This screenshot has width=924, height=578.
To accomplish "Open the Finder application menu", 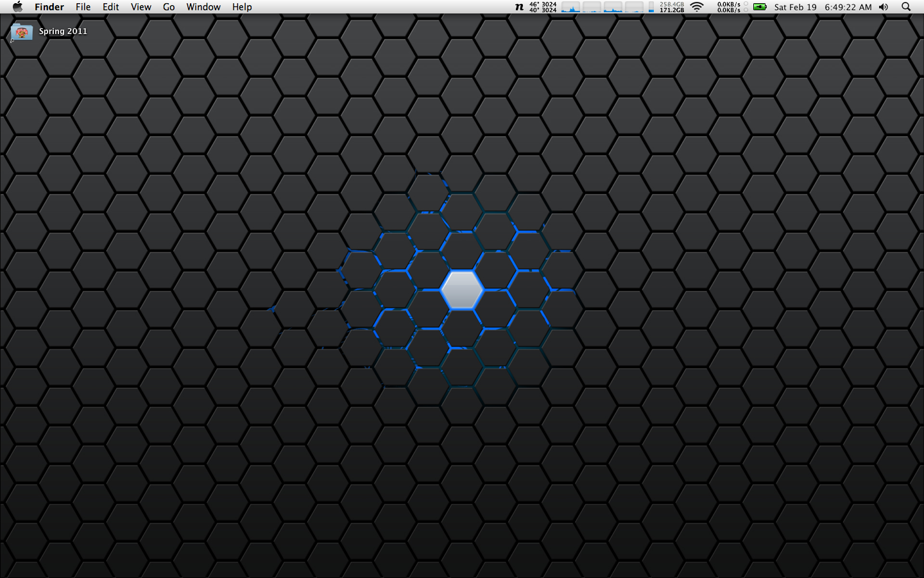I will tap(49, 7).
